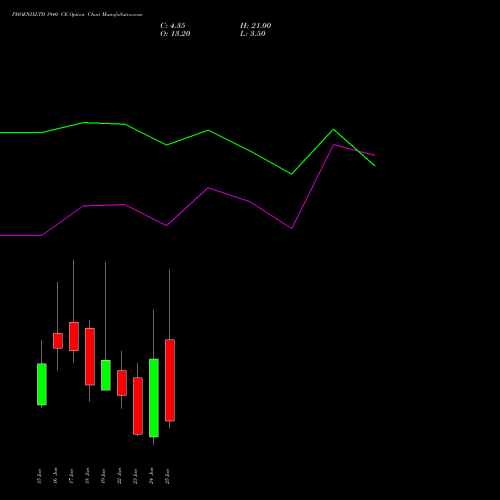Click the x-axis date label for day 15
The height and width of the screenshot is (500, 500).
[x=39, y=476]
